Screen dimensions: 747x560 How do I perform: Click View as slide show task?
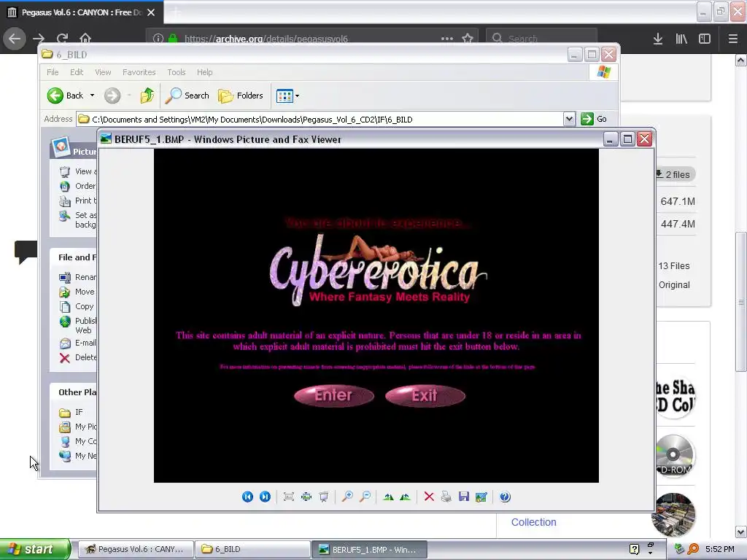coord(77,171)
